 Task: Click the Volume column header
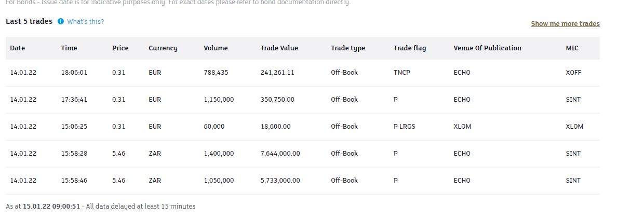(216, 48)
